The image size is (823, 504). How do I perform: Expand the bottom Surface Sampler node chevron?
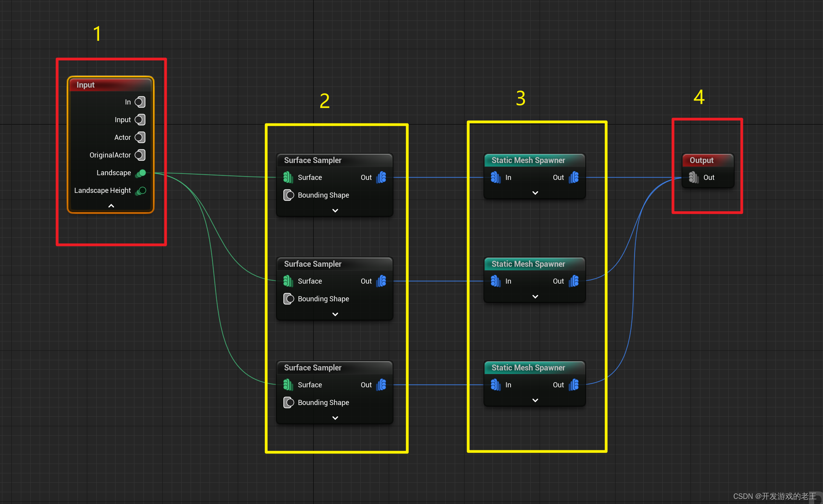click(335, 418)
